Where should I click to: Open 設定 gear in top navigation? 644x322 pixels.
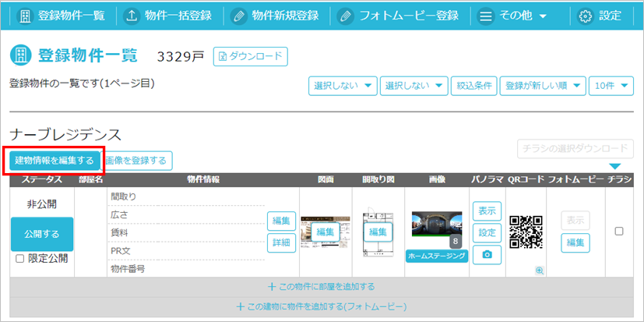pyautogui.click(x=600, y=16)
